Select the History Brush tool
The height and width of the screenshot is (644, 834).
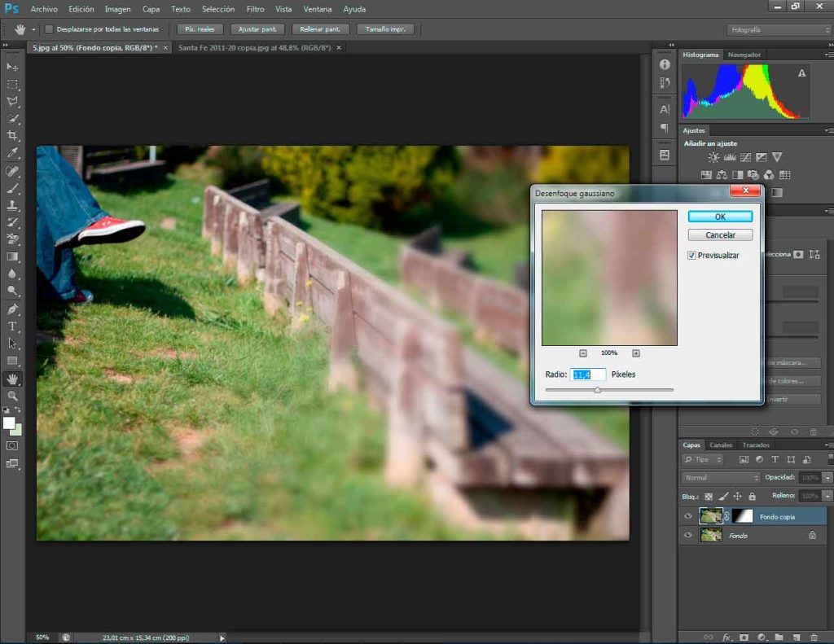12,222
